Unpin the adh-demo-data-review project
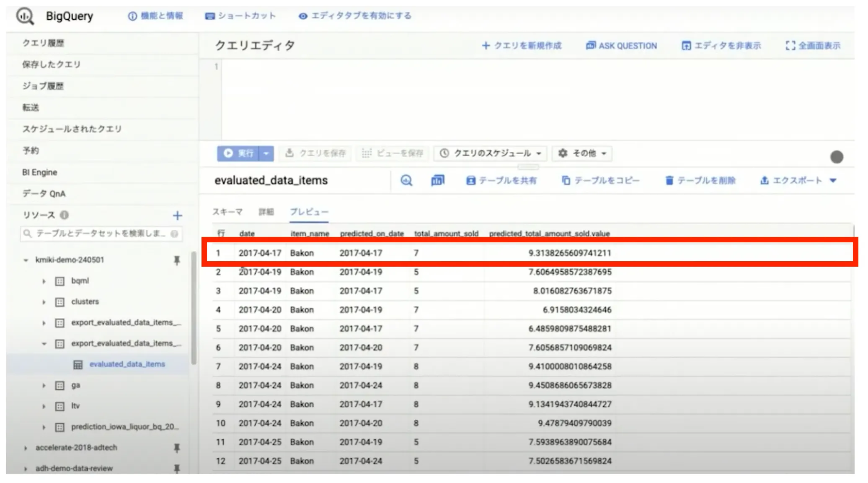The width and height of the screenshot is (868, 483). [177, 469]
